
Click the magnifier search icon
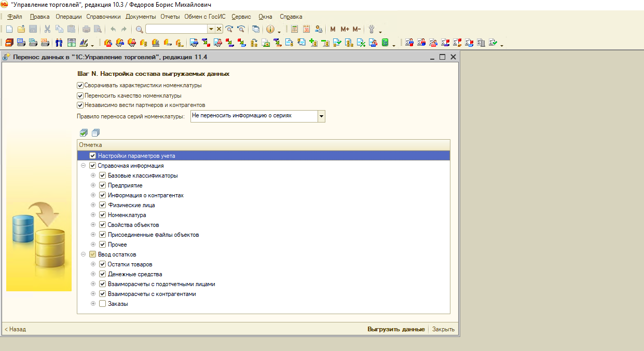pyautogui.click(x=140, y=29)
